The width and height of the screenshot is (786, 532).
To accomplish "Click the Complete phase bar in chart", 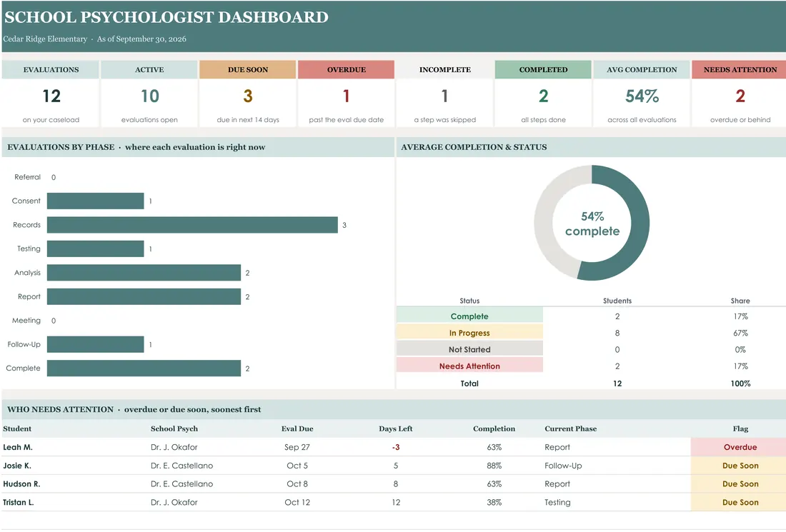I will point(144,368).
